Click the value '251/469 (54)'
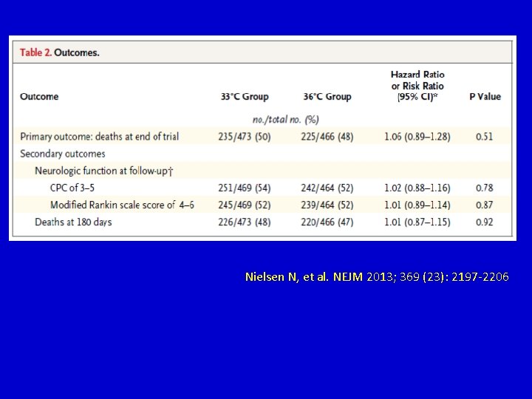 [245, 188]
